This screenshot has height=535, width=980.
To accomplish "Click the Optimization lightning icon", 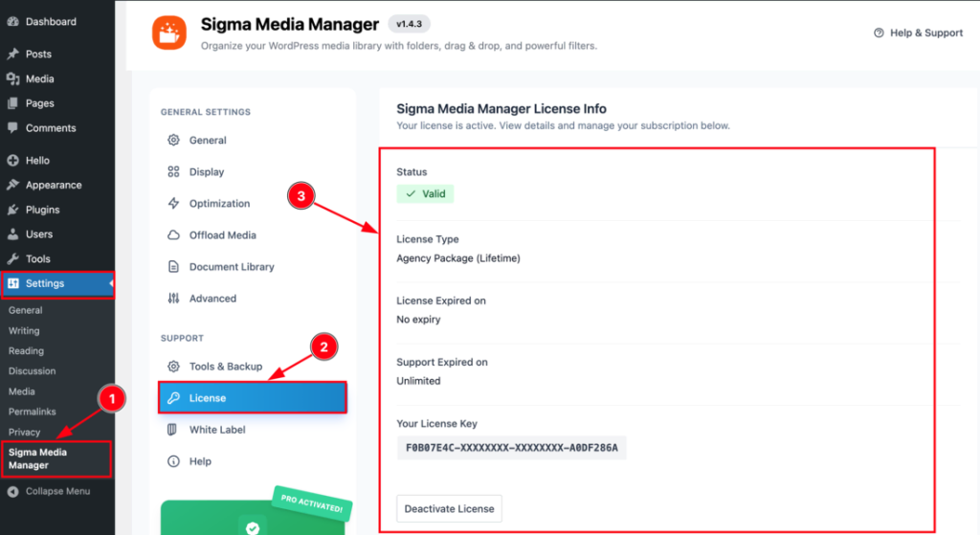I will pyautogui.click(x=174, y=203).
